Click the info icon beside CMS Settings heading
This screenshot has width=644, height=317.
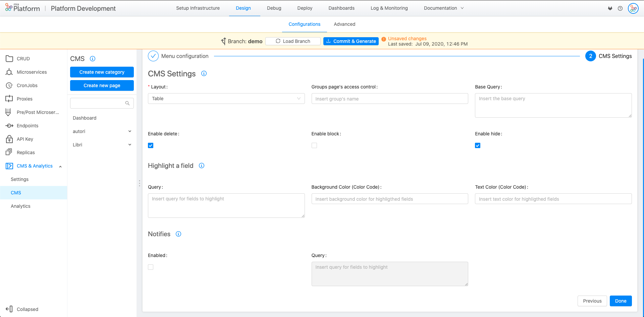coord(204,73)
